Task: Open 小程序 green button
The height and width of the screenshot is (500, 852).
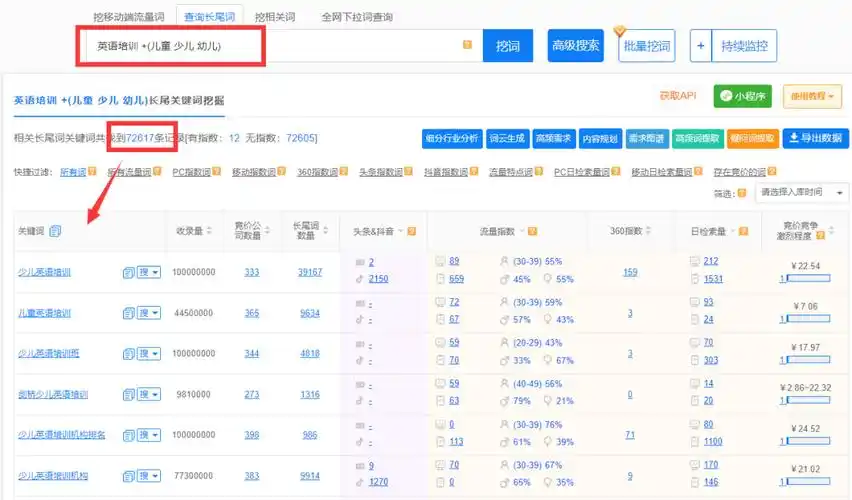Action: pyautogui.click(x=742, y=96)
